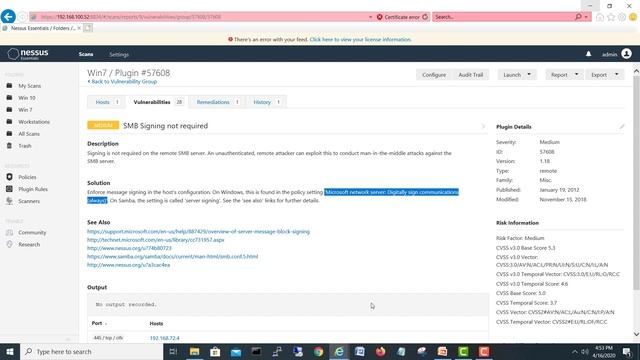
Task: Click the browser home icon
Action: [600, 17]
